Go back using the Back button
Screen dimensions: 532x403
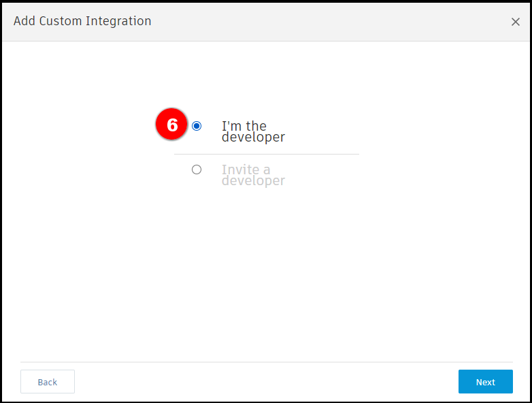click(x=48, y=382)
